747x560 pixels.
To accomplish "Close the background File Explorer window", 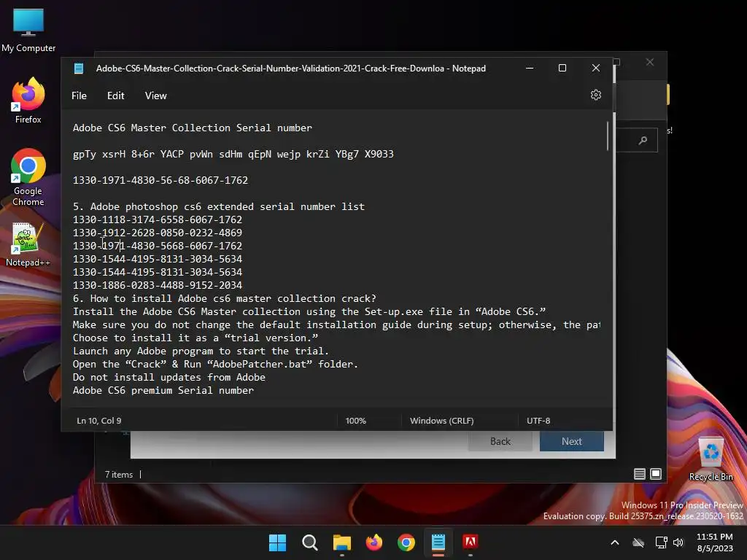I will point(650,62).
